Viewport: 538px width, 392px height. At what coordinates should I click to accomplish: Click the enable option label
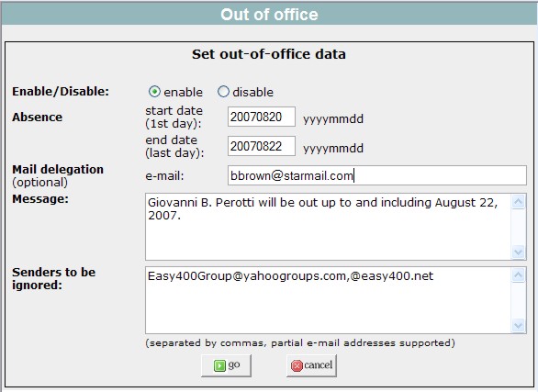click(x=184, y=92)
